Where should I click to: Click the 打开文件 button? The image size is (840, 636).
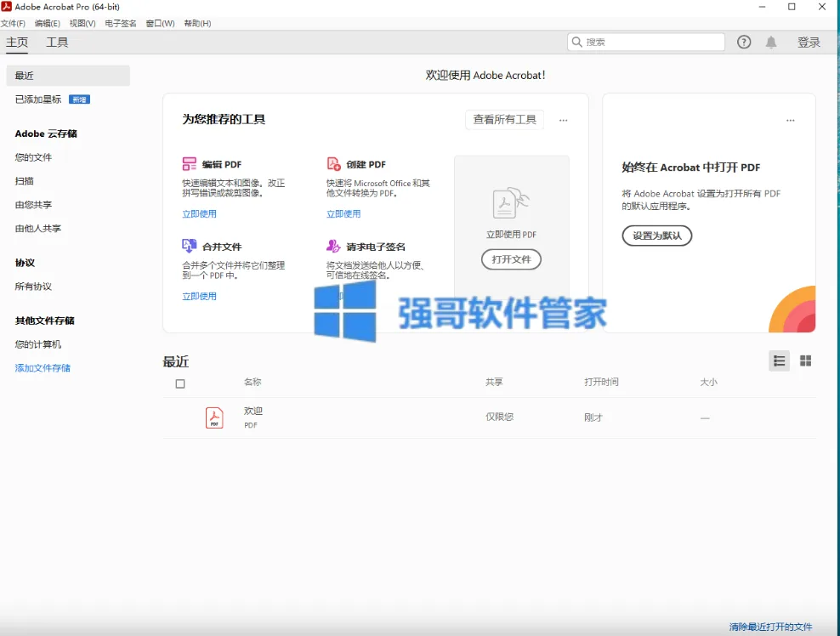(511, 259)
